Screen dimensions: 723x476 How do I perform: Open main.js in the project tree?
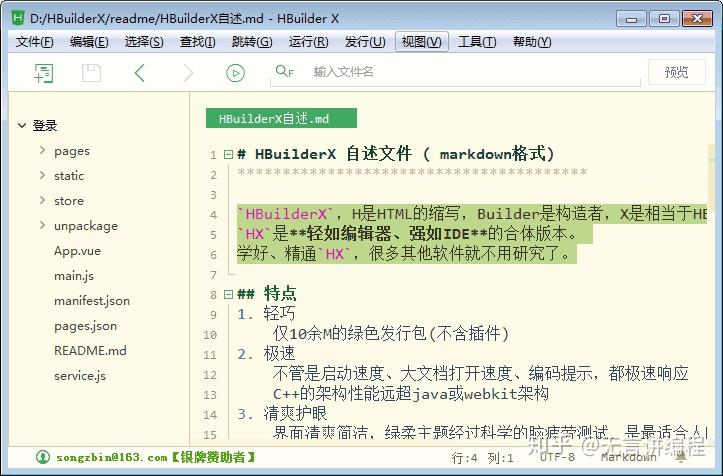pos(74,276)
